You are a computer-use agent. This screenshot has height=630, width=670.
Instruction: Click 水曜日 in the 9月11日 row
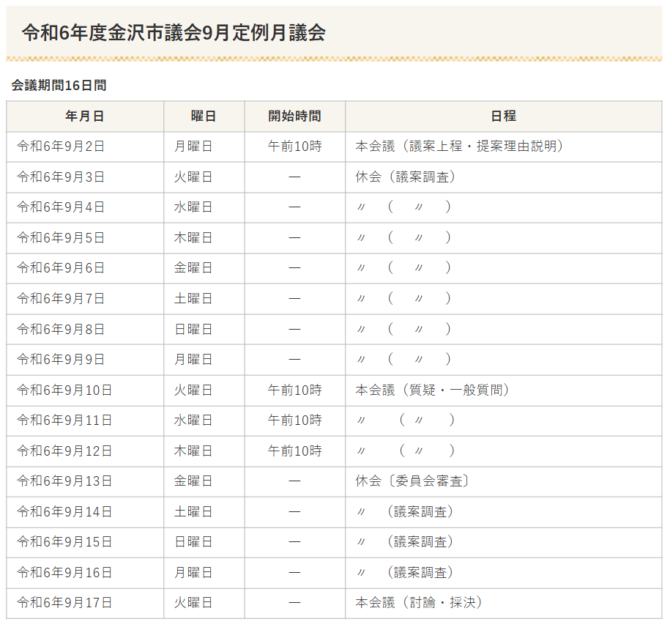point(204,421)
